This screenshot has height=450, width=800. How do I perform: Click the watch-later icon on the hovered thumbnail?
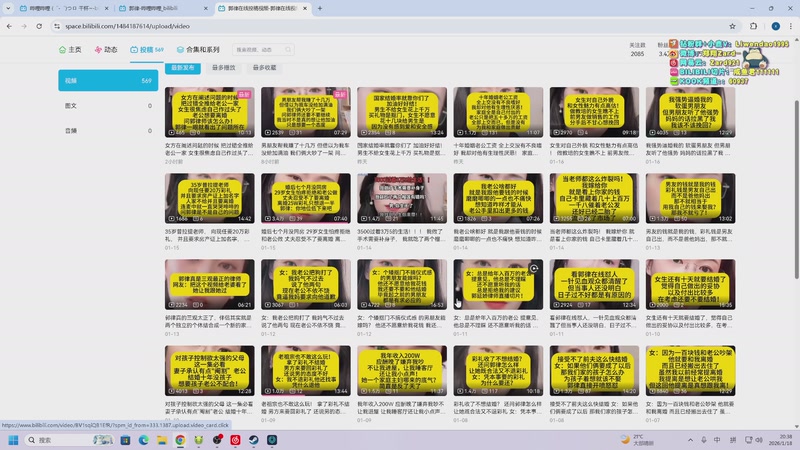(x=534, y=268)
